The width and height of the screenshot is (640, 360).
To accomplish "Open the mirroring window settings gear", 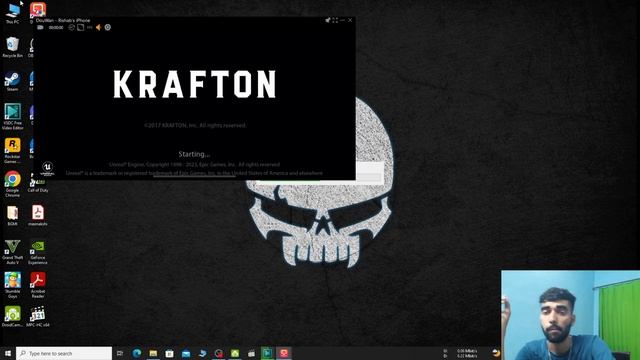I will pyautogui.click(x=108, y=27).
